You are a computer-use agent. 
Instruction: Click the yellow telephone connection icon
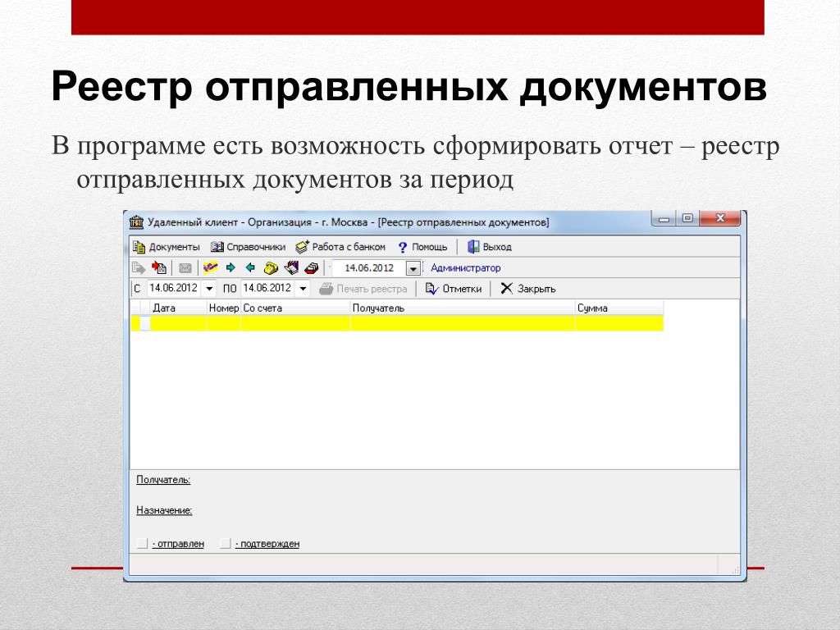click(271, 268)
